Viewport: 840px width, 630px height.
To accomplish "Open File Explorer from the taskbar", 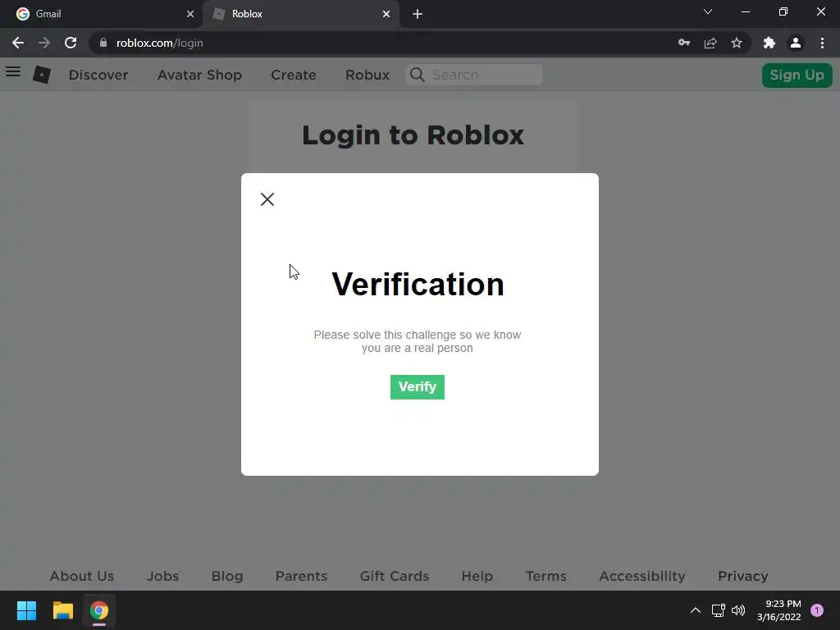I will point(62,610).
